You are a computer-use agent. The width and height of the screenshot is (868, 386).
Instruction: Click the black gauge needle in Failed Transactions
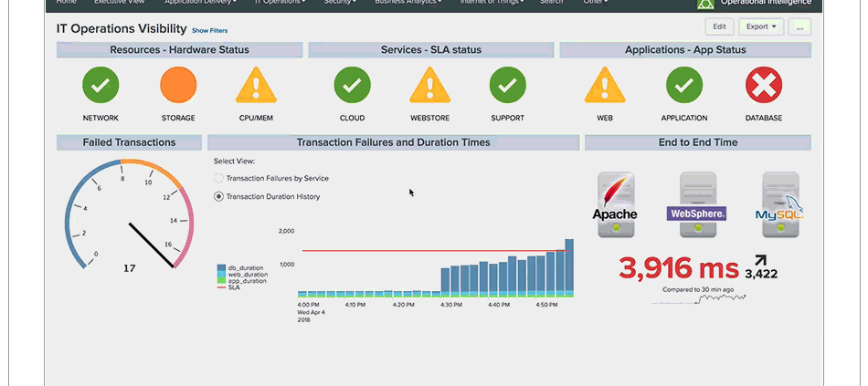click(151, 245)
